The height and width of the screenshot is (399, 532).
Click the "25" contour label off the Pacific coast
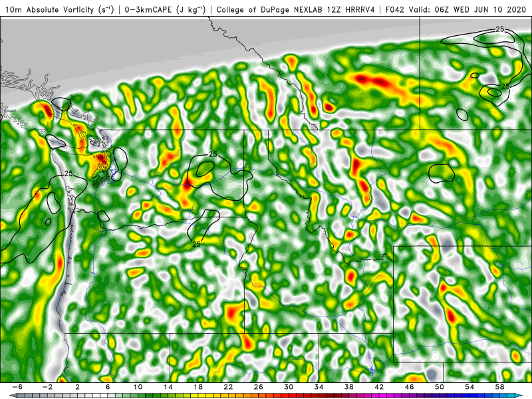pyautogui.click(x=68, y=174)
